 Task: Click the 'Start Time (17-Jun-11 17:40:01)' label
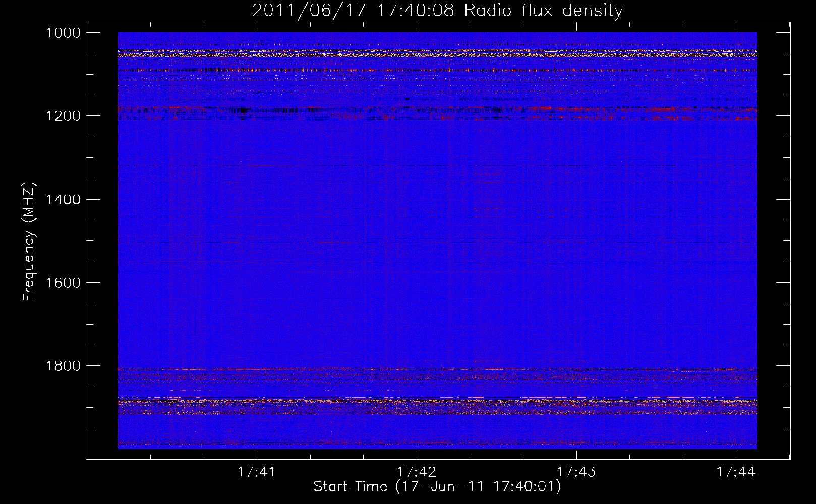coord(437,487)
